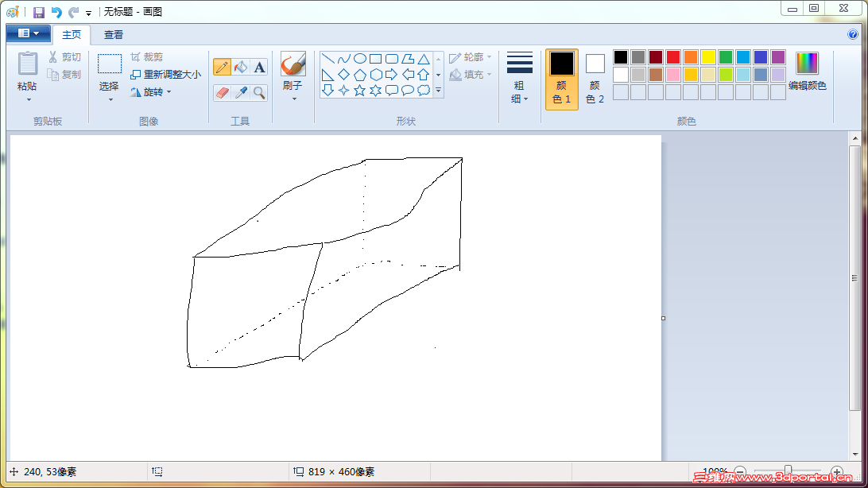Open Edit colors (编辑颜色)

tap(807, 72)
